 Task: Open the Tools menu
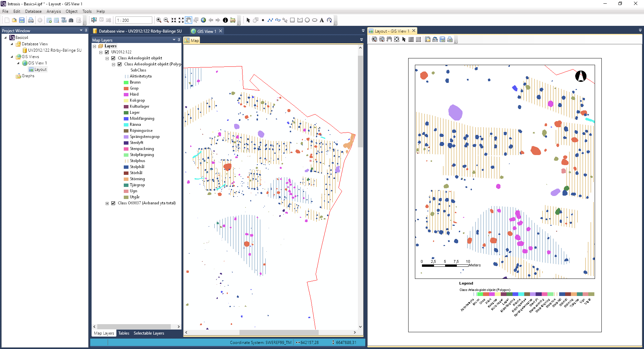point(87,11)
